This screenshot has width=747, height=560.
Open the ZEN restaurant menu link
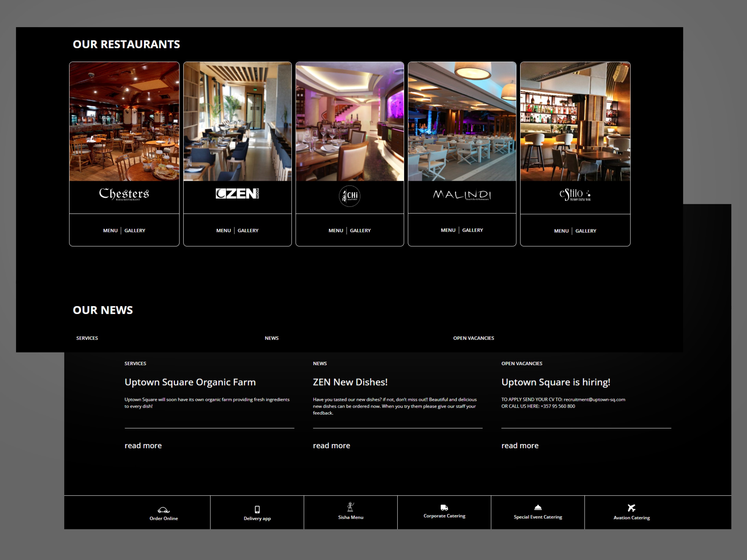(x=223, y=231)
